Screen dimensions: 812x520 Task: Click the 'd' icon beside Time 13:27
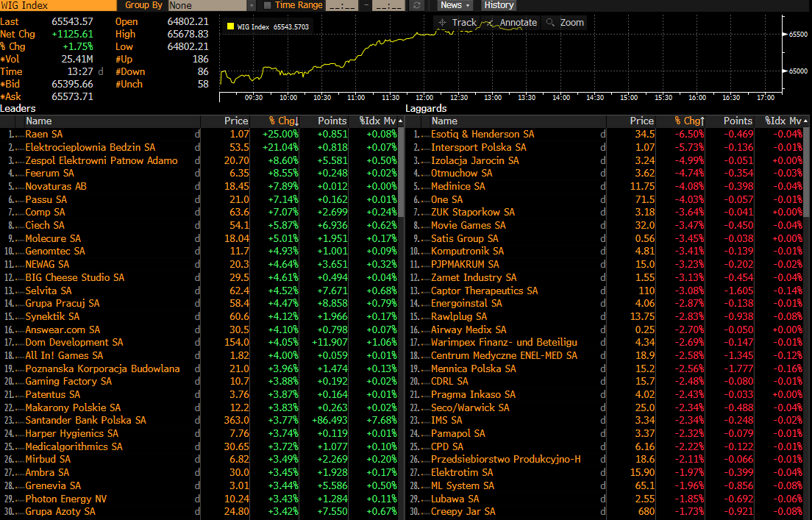point(100,71)
